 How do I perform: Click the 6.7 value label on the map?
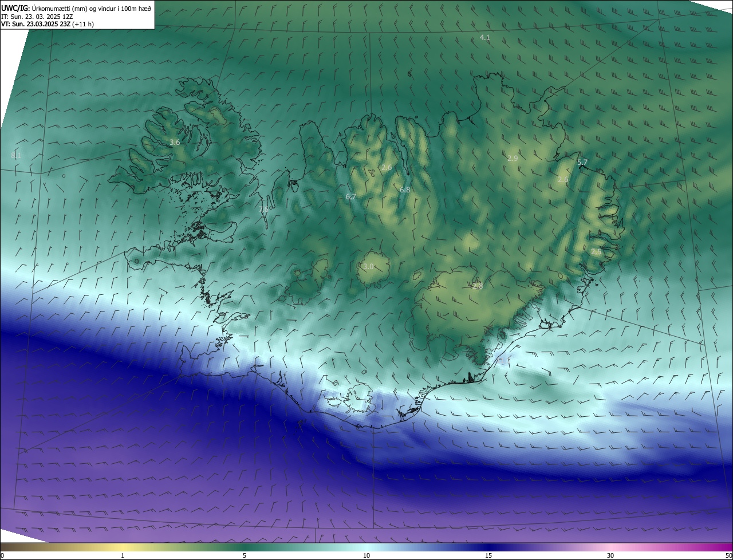[351, 196]
